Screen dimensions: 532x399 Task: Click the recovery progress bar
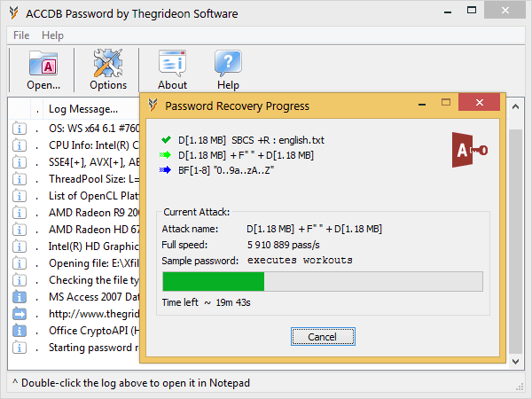323,281
